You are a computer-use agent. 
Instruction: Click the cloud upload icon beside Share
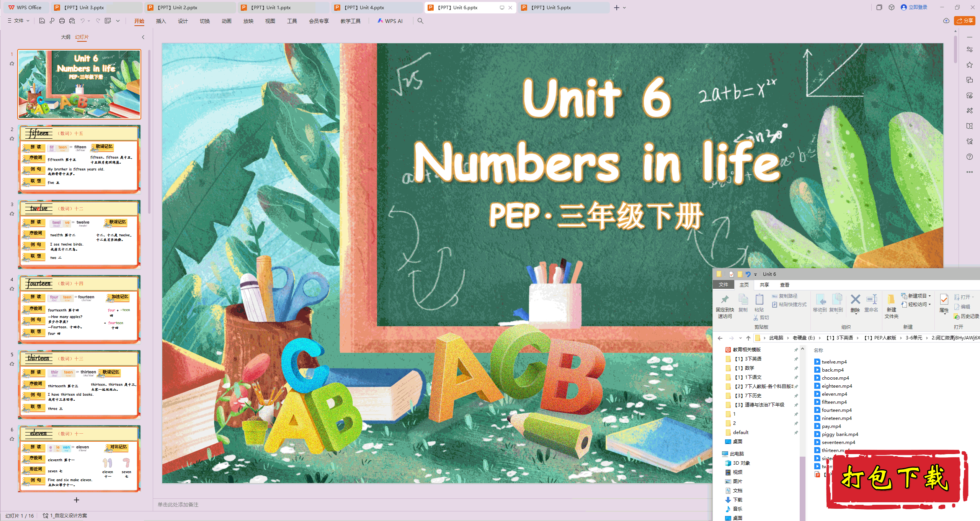click(x=946, y=21)
